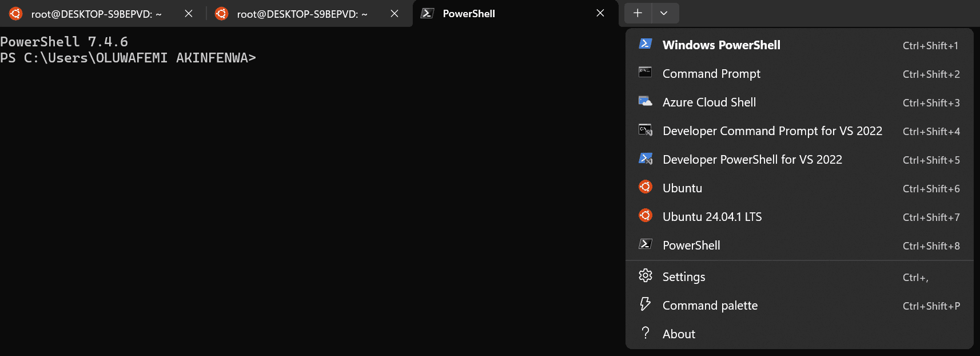Focus the PowerShell prompt input line
Image resolution: width=980 pixels, height=356 pixels.
pyautogui.click(x=343, y=58)
